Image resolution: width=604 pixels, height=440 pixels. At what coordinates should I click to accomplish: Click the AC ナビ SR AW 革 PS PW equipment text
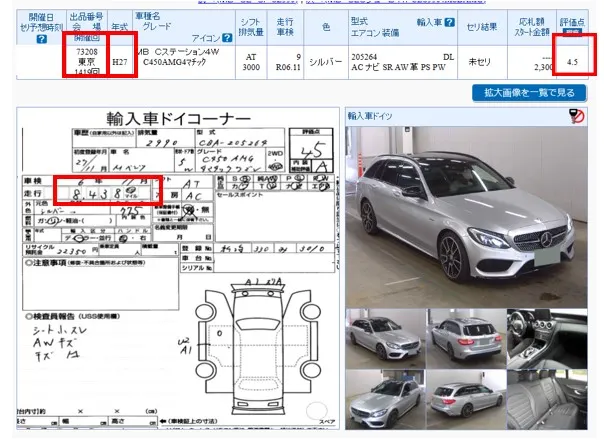coord(398,67)
